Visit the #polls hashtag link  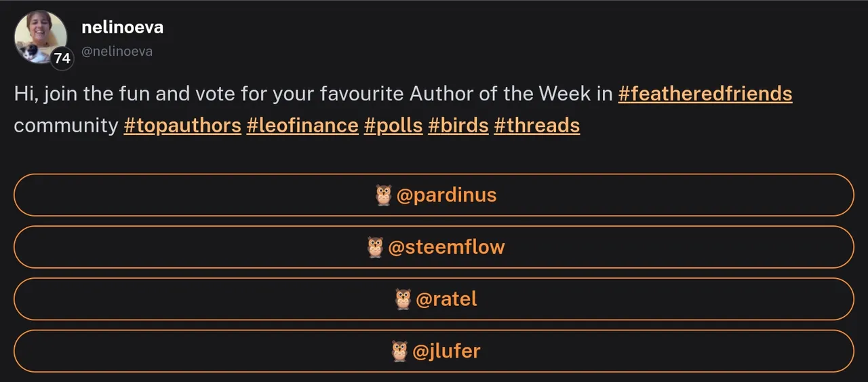click(393, 126)
